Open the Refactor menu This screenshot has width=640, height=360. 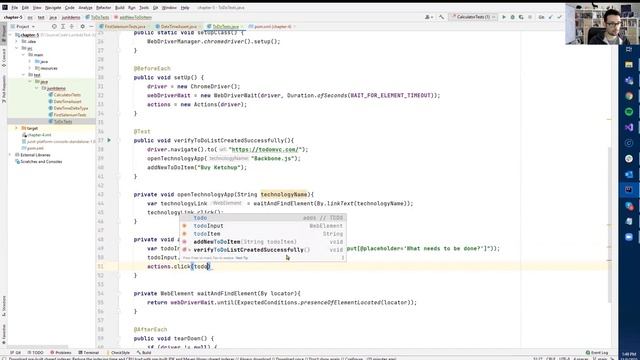103,7
